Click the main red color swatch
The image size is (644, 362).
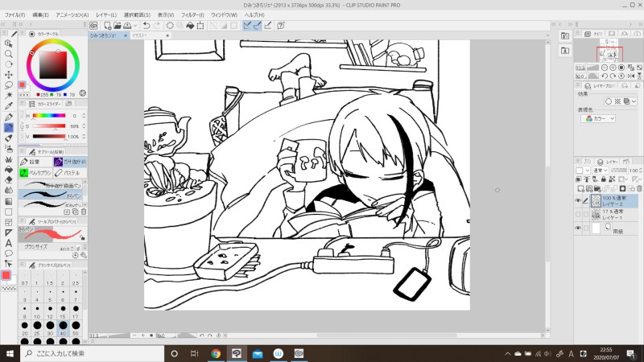[6, 275]
